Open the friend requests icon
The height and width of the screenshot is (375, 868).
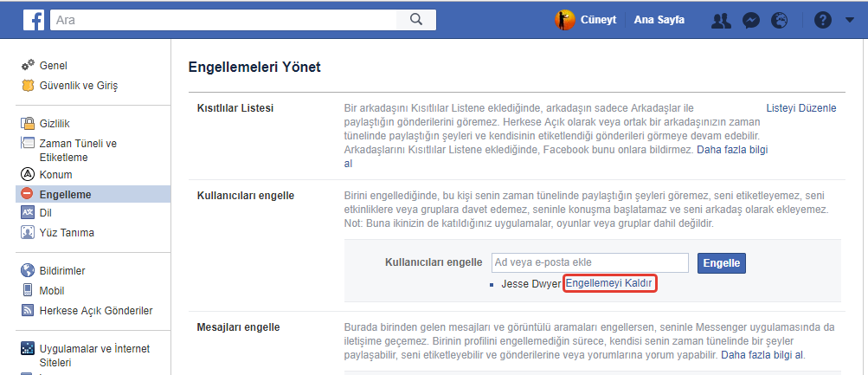click(721, 20)
